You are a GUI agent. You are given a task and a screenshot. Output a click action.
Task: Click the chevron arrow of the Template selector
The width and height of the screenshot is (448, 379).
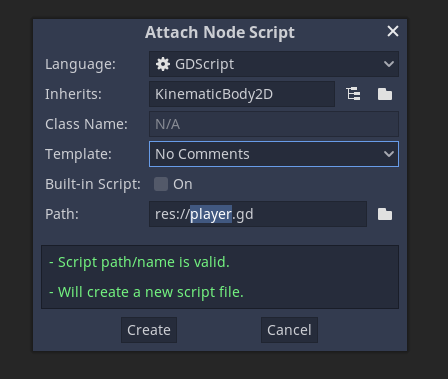click(x=389, y=154)
